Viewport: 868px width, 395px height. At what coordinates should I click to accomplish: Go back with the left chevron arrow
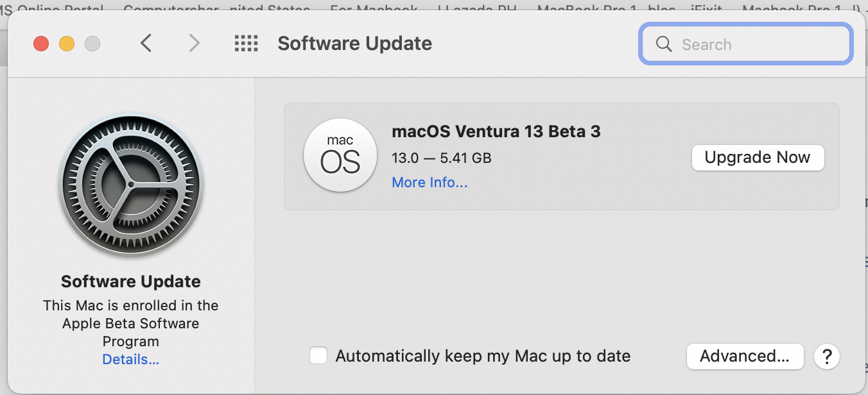pyautogui.click(x=146, y=44)
